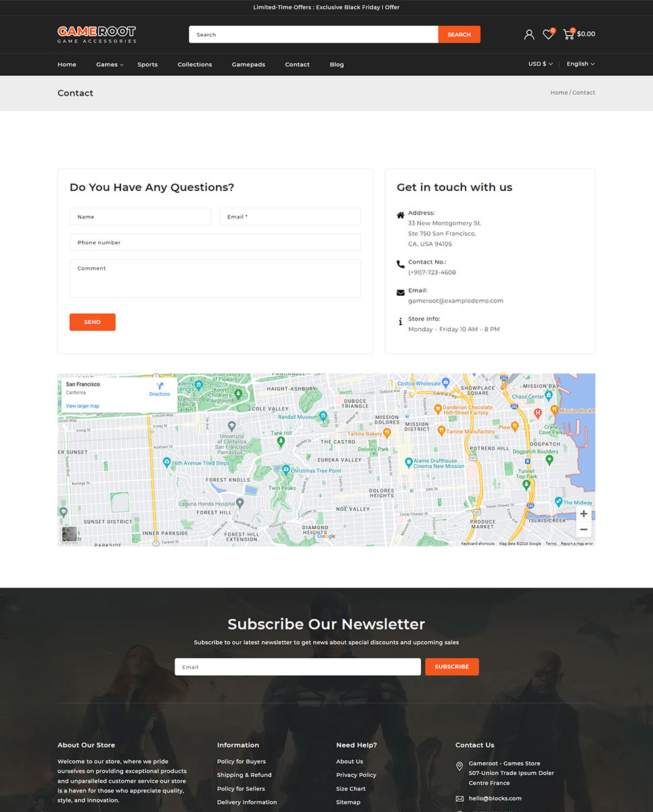Click the map Directions icon
Viewport: 653px width, 812px height.
coord(160,388)
